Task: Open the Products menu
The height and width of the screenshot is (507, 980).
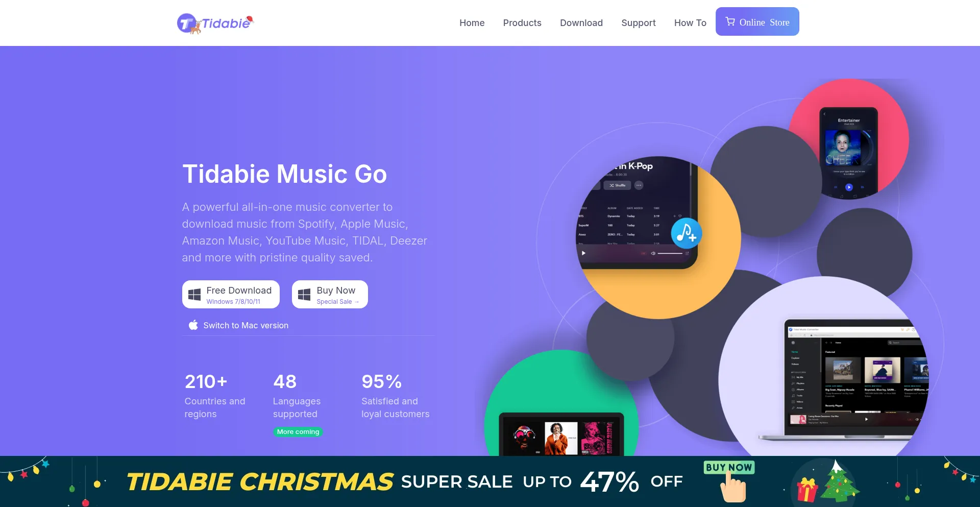Action: (x=522, y=23)
